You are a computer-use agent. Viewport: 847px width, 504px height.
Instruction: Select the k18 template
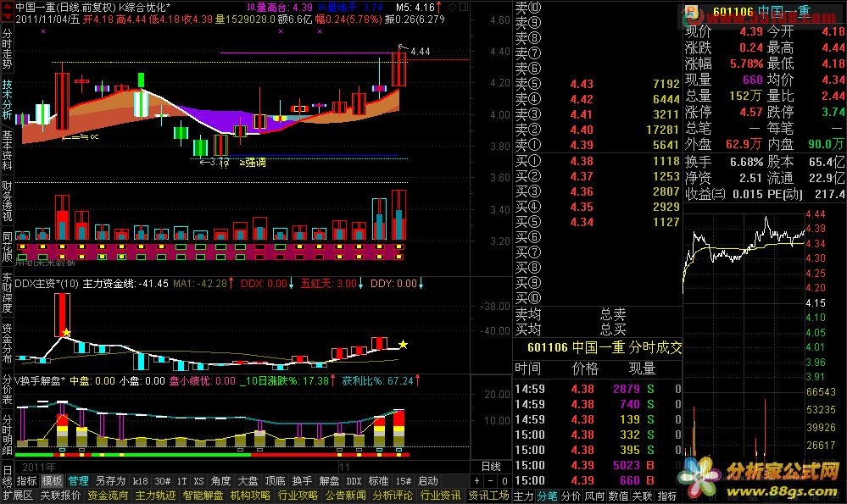141,481
